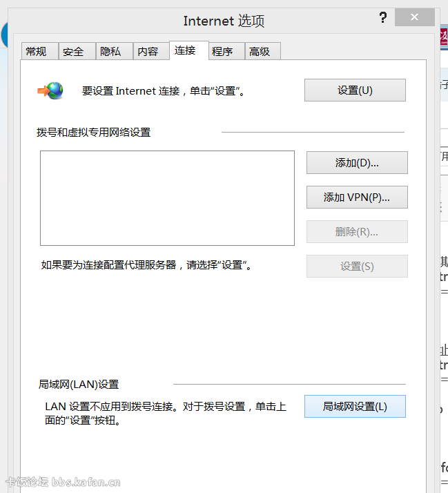Click the 设置(U) button
This screenshot has width=448, height=493.
[x=355, y=90]
